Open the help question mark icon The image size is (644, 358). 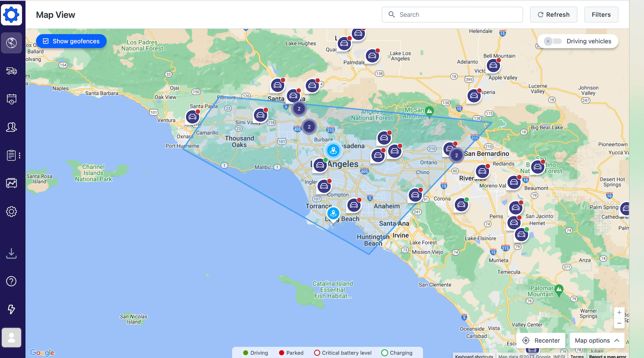(11, 281)
